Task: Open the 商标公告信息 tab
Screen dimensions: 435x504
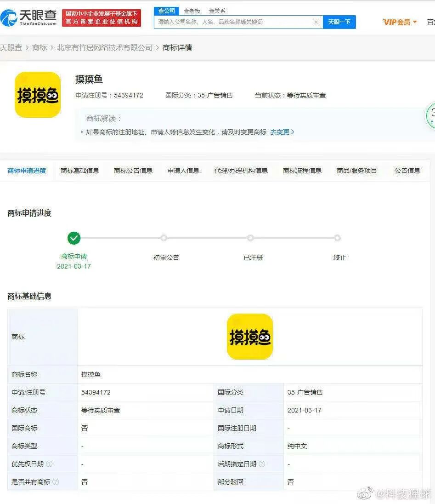Action: tap(133, 170)
